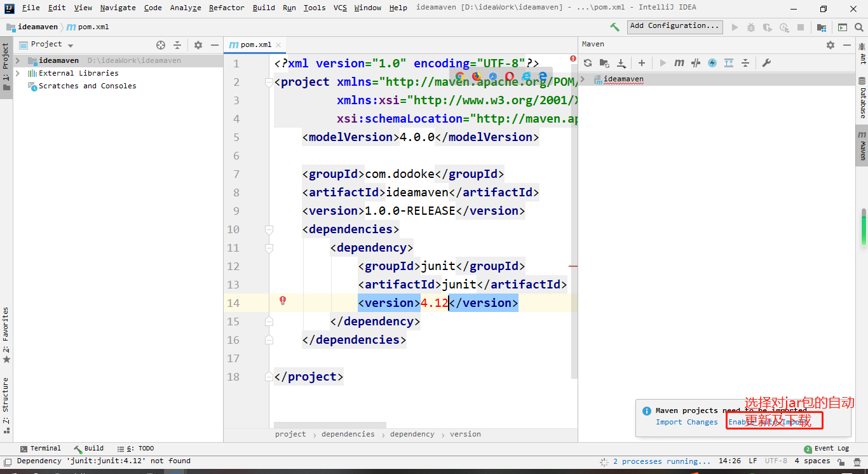Open the Refactor menu
The image size is (868, 474).
tap(227, 8)
